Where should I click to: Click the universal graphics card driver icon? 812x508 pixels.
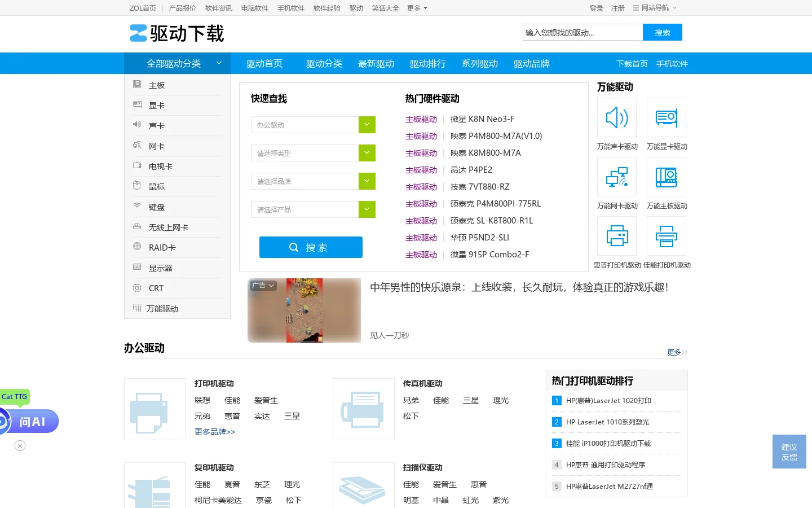(667, 117)
